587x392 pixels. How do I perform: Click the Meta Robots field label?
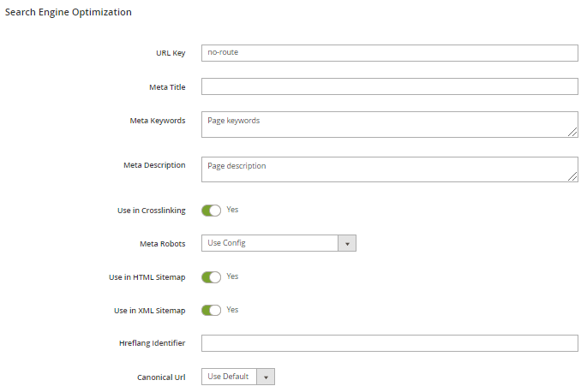pos(162,244)
